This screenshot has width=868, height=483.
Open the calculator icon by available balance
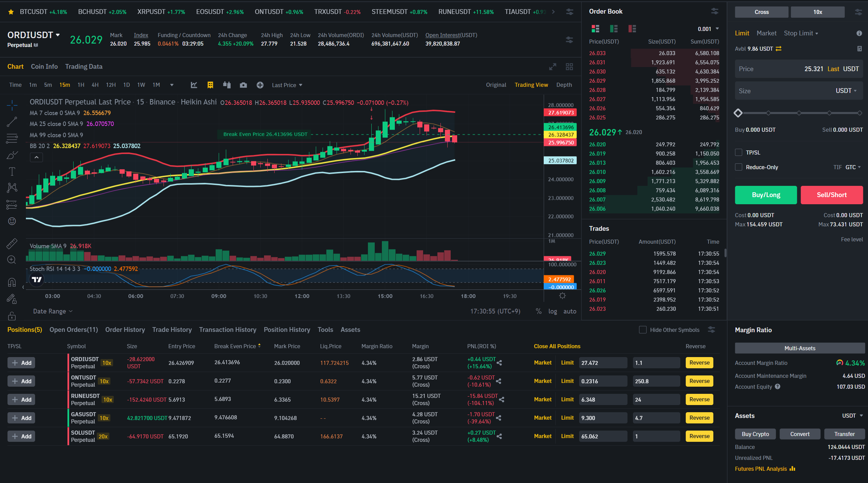pyautogui.click(x=859, y=49)
